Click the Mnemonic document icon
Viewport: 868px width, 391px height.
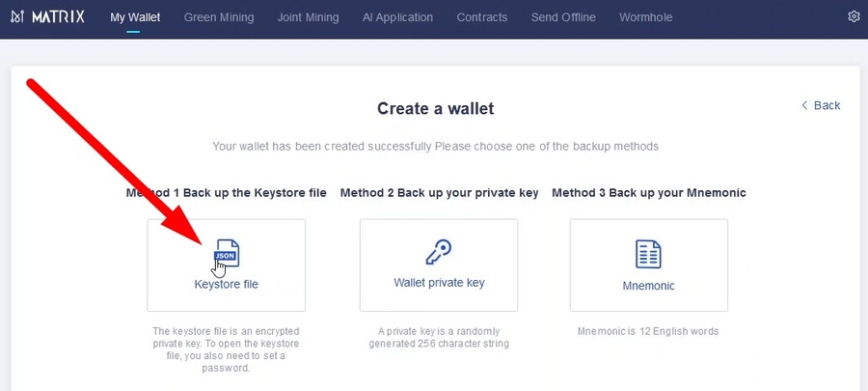click(x=648, y=255)
